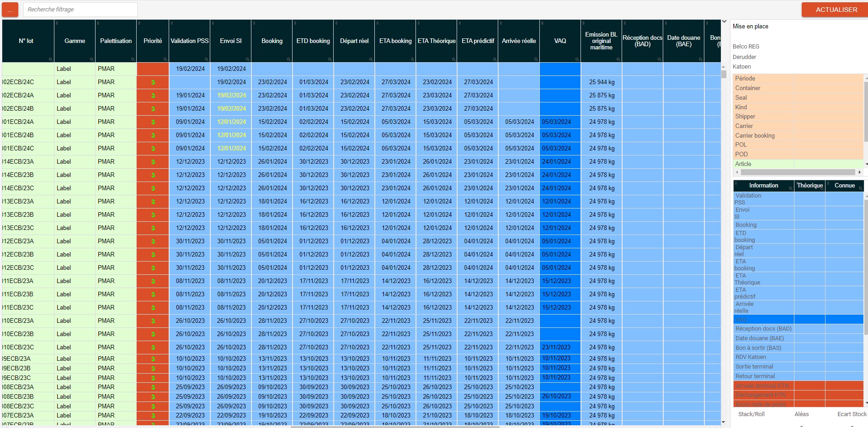Click the ETA prédictif column header
The height and width of the screenshot is (428, 868).
(478, 41)
